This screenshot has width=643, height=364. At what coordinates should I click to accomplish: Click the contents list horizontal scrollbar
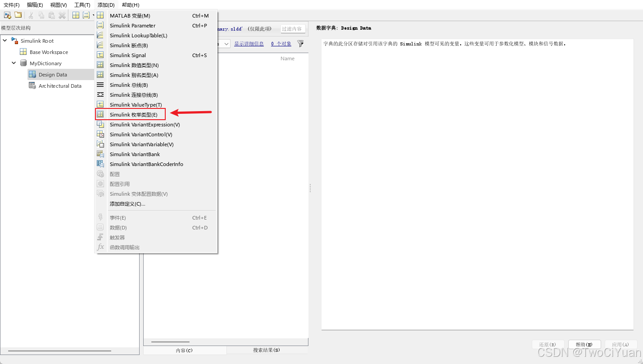coord(170,342)
